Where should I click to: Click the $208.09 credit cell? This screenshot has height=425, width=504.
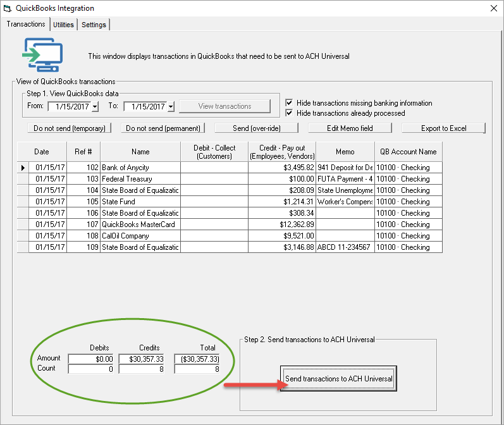click(x=282, y=190)
